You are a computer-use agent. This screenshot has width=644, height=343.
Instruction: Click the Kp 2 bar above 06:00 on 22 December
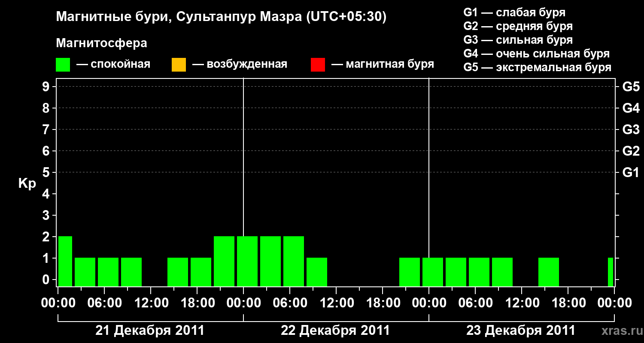click(294, 261)
